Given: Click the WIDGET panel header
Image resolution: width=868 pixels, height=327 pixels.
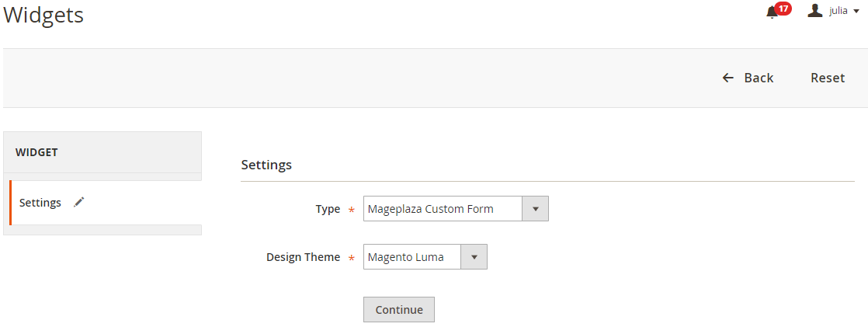Looking at the screenshot, I should 102,152.
